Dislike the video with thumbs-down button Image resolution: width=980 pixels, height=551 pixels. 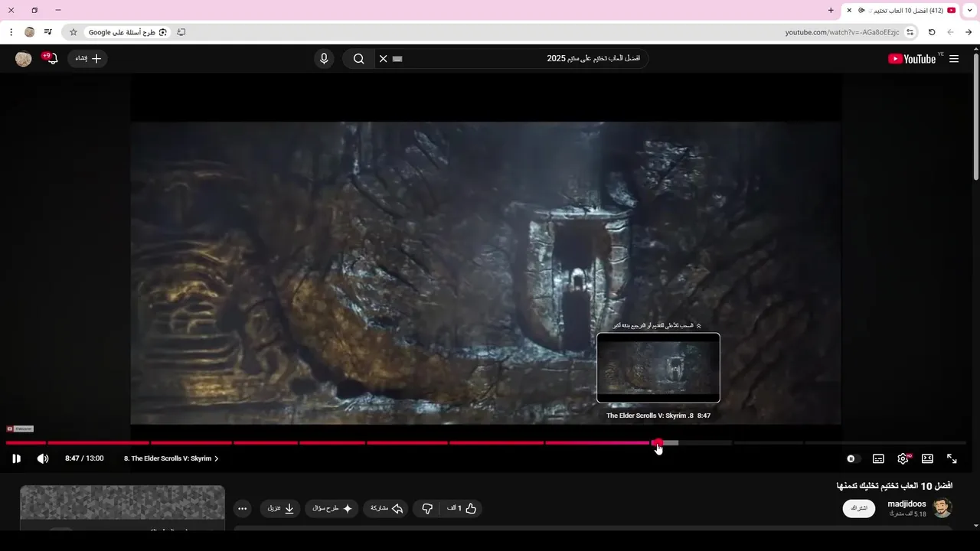pyautogui.click(x=427, y=508)
